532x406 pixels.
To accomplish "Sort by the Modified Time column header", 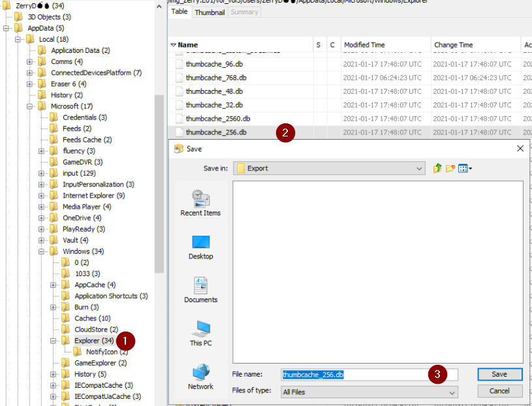I will (x=364, y=45).
